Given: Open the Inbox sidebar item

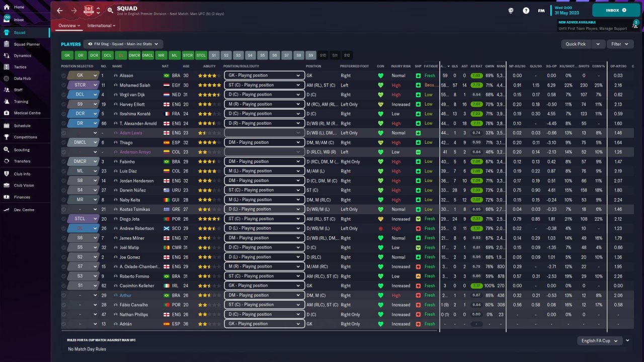Looking at the screenshot, I should (x=19, y=20).
